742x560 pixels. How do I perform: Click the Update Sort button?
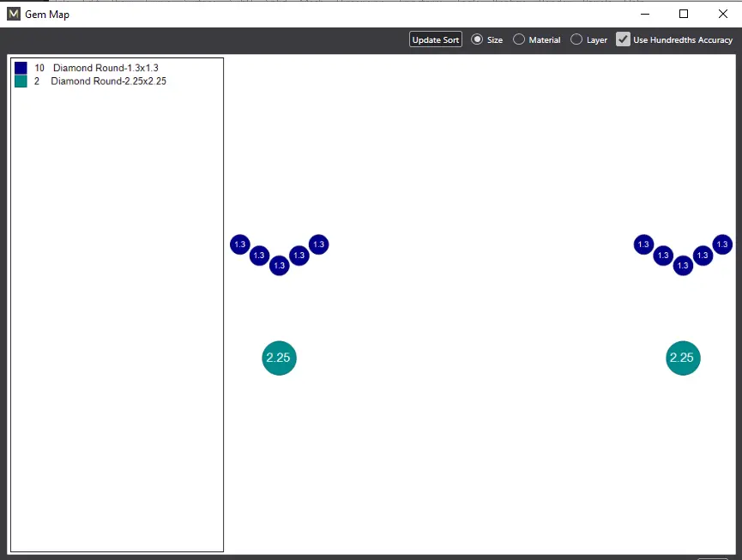[435, 39]
